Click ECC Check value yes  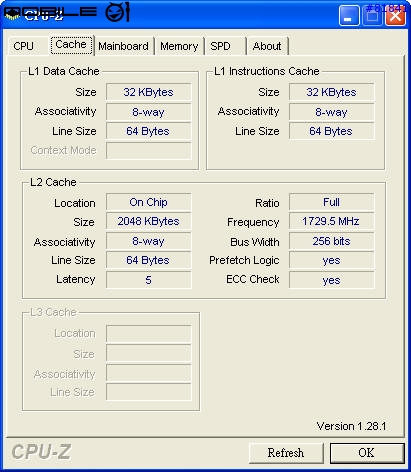(x=331, y=280)
